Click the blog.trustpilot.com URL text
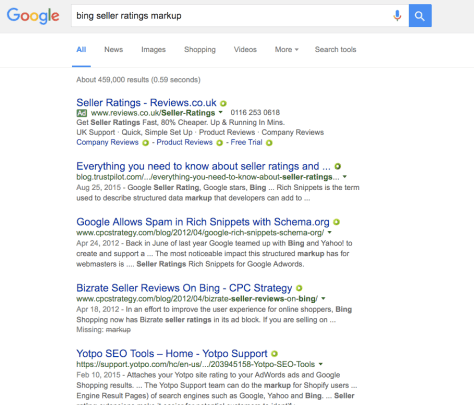The width and height of the screenshot is (474, 405). pyautogui.click(x=208, y=177)
